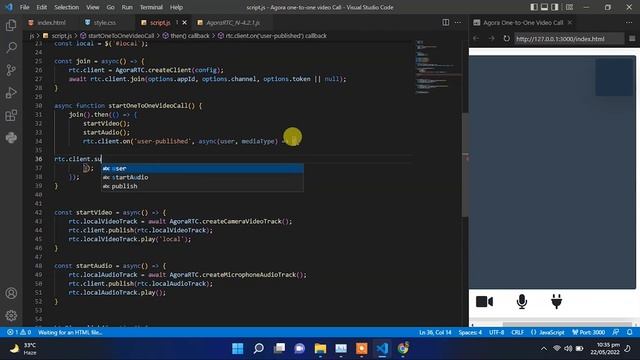Open Run and Debug view
640x360 pixels.
tap(11, 93)
